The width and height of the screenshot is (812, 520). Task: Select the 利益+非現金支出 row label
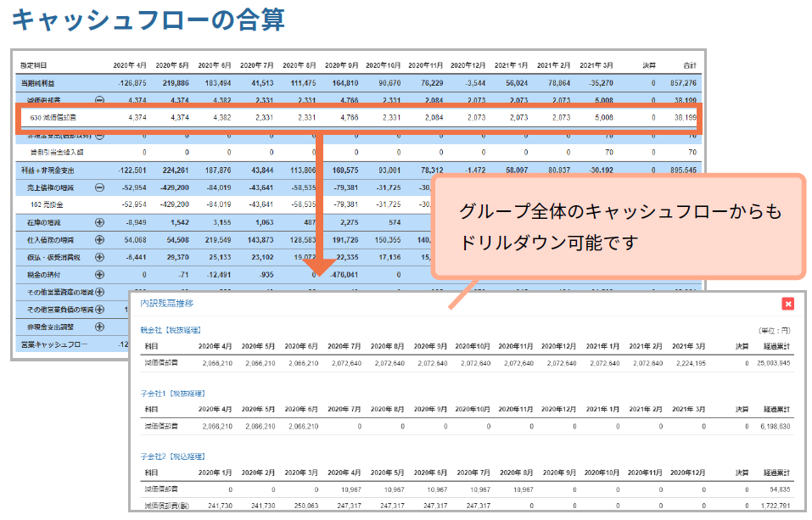(48, 171)
